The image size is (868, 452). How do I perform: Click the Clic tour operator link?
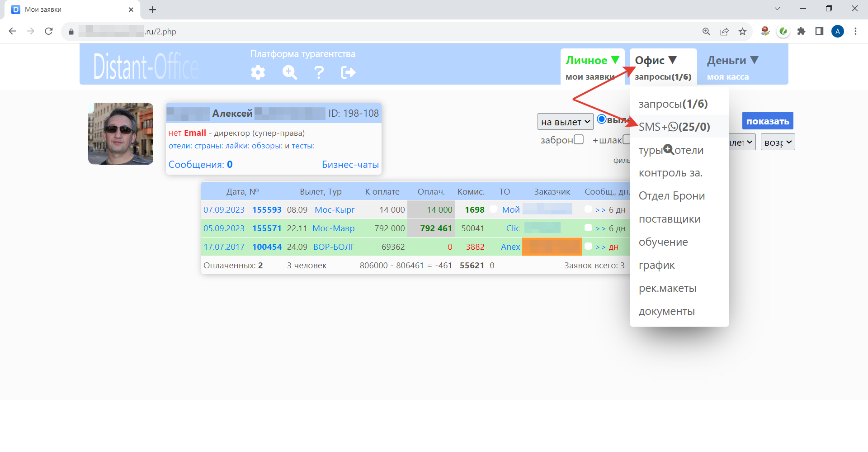coord(513,228)
